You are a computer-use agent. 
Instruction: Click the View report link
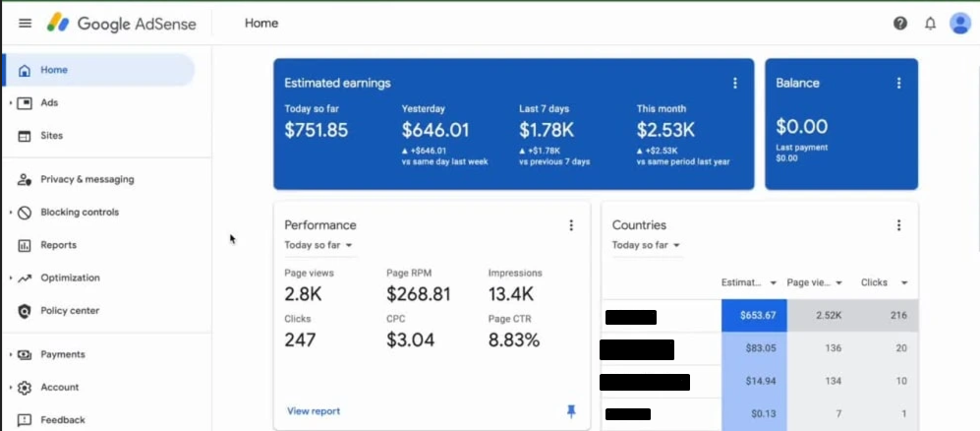point(314,411)
